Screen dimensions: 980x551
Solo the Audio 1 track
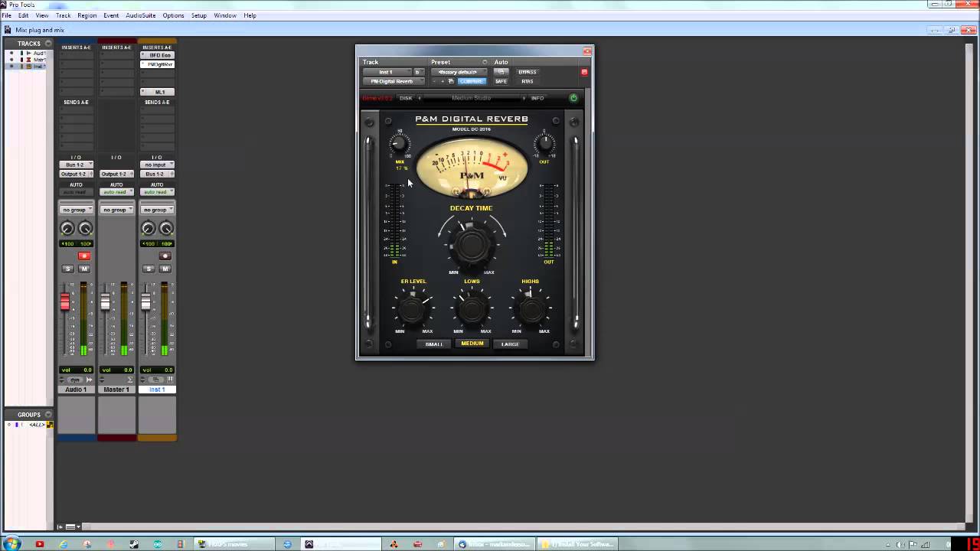point(68,269)
